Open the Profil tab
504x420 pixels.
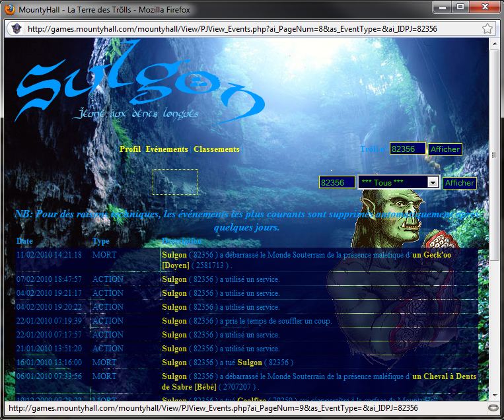[130, 149]
